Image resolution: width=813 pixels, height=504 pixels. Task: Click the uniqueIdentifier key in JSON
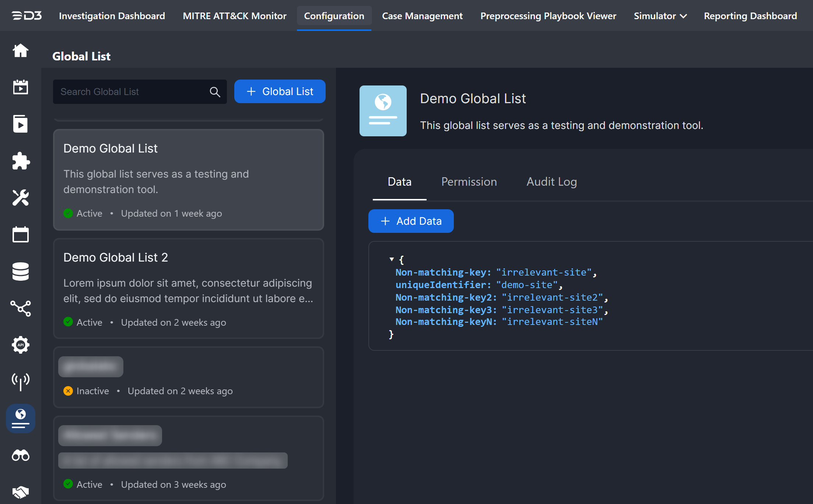pyautogui.click(x=443, y=285)
